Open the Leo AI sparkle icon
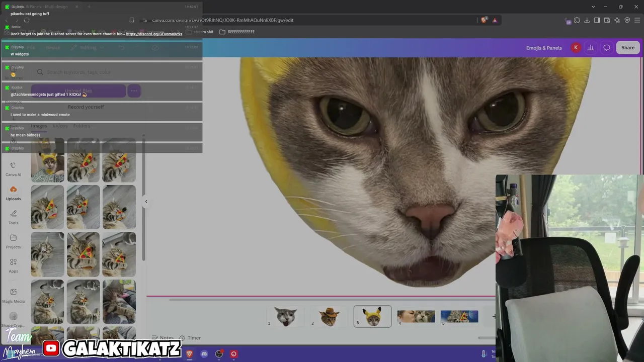The height and width of the screenshot is (362, 644). point(617,20)
